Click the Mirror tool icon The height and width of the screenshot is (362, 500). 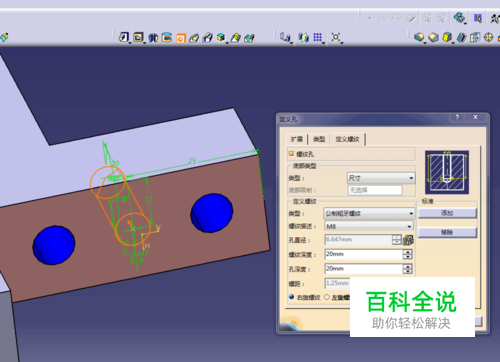[303, 37]
